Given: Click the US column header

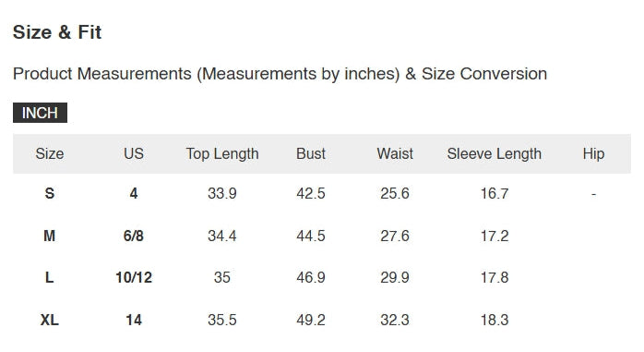Looking at the screenshot, I should 134,153.
